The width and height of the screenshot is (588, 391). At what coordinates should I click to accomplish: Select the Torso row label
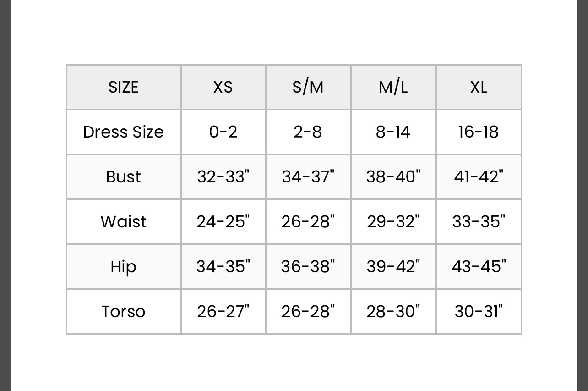click(123, 312)
